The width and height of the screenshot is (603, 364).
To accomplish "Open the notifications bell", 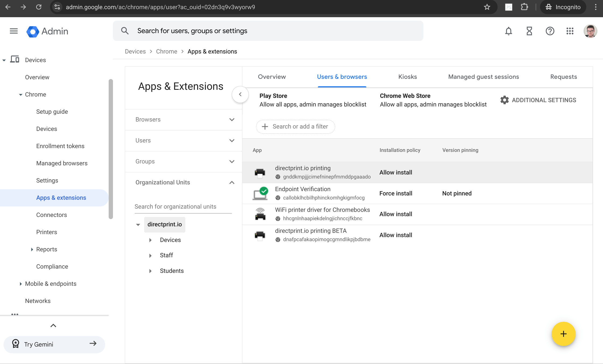I will [508, 31].
